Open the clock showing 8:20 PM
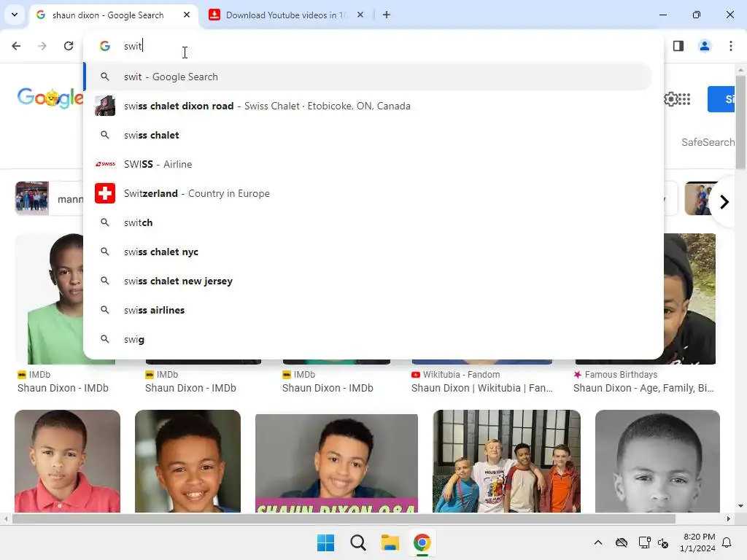The height and width of the screenshot is (560, 747). click(x=698, y=542)
